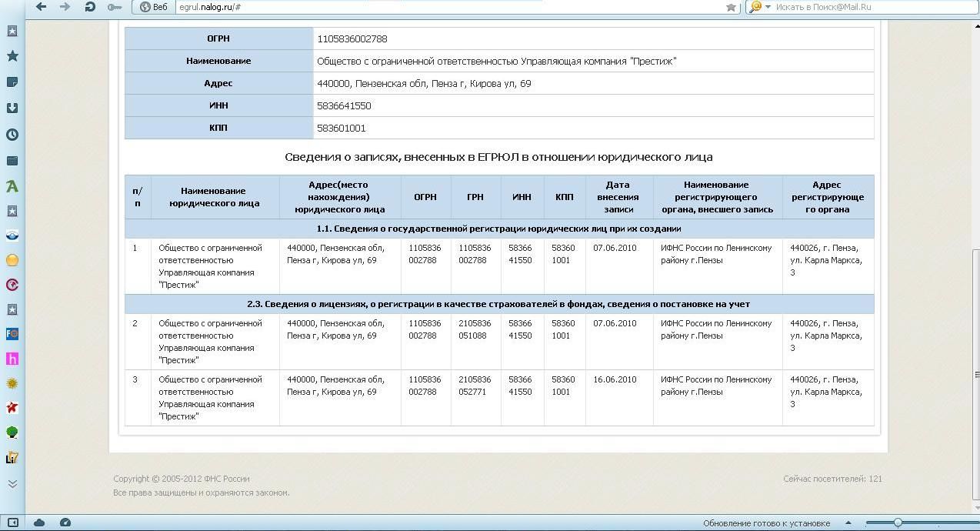Reload the page with the refresh icon
This screenshot has width=980, height=531.
coord(90,7)
